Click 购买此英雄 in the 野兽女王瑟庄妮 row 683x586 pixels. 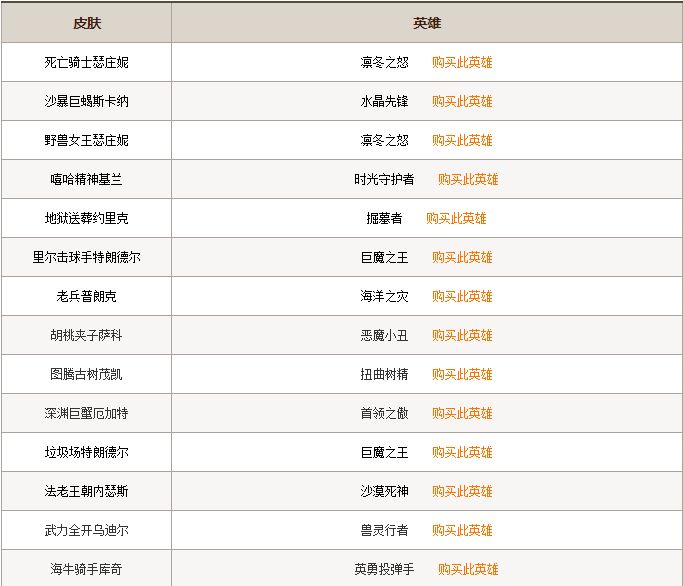[x=462, y=140]
